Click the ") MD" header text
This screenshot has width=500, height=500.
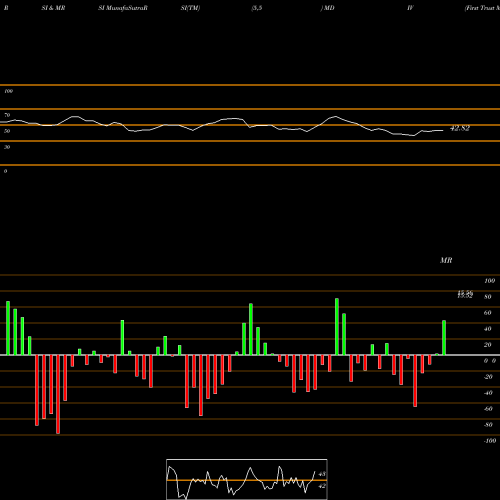(x=327, y=8)
